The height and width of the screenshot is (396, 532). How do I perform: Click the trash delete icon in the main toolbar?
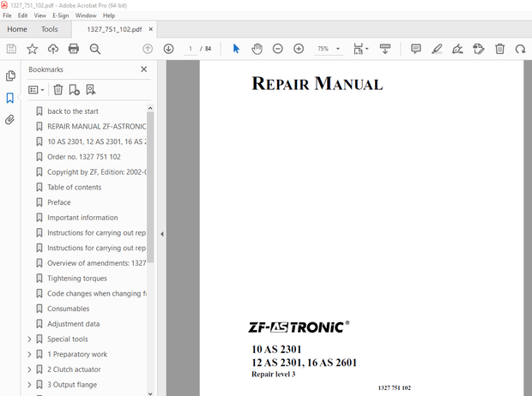[x=499, y=49]
